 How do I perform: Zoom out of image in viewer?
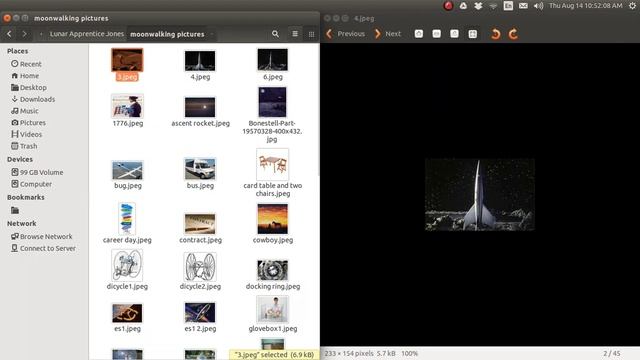pos(437,34)
